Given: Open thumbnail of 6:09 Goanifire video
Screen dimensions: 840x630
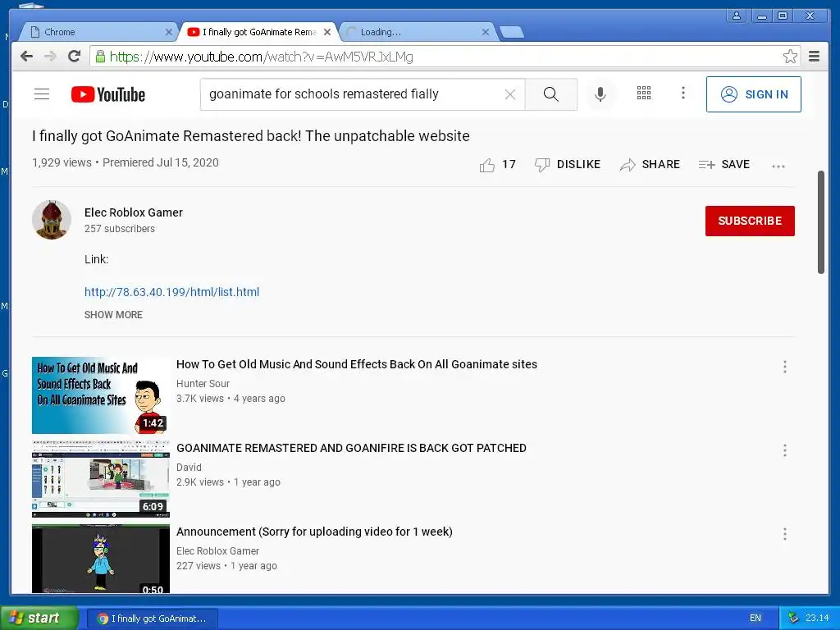Looking at the screenshot, I should point(101,479).
